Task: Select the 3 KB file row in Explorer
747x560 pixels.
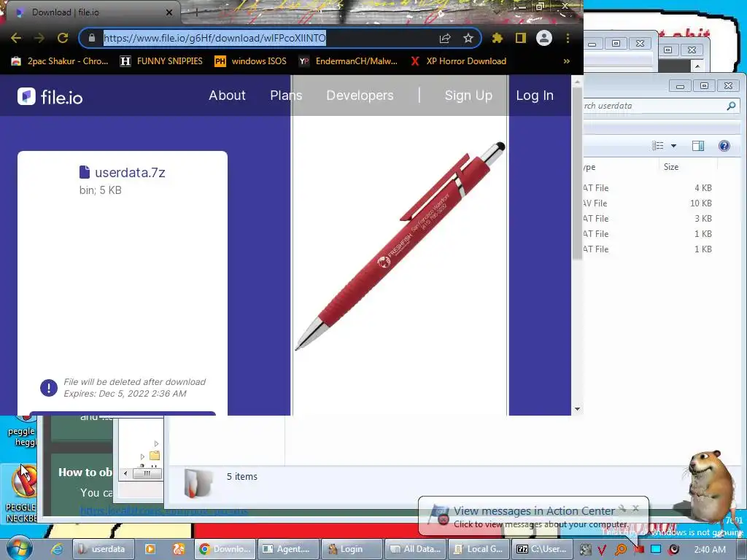Action: pyautogui.click(x=648, y=219)
